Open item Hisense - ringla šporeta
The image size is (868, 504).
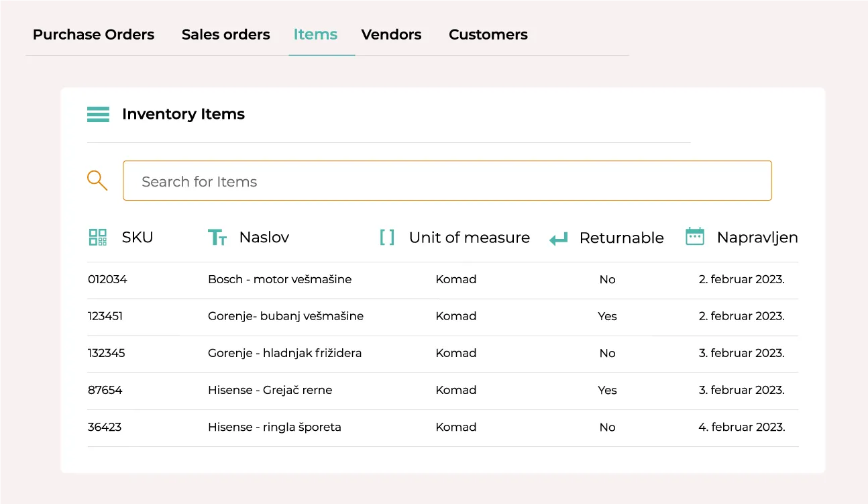[274, 427]
